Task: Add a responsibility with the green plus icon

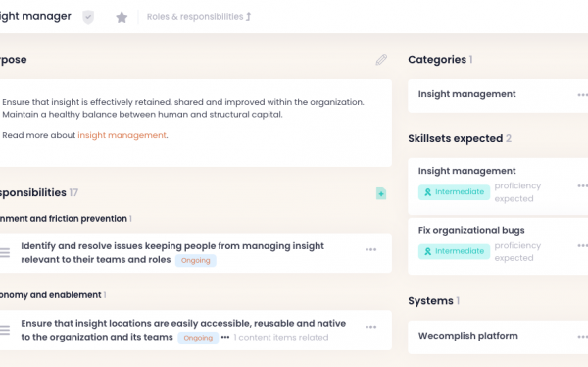Action: click(x=381, y=194)
